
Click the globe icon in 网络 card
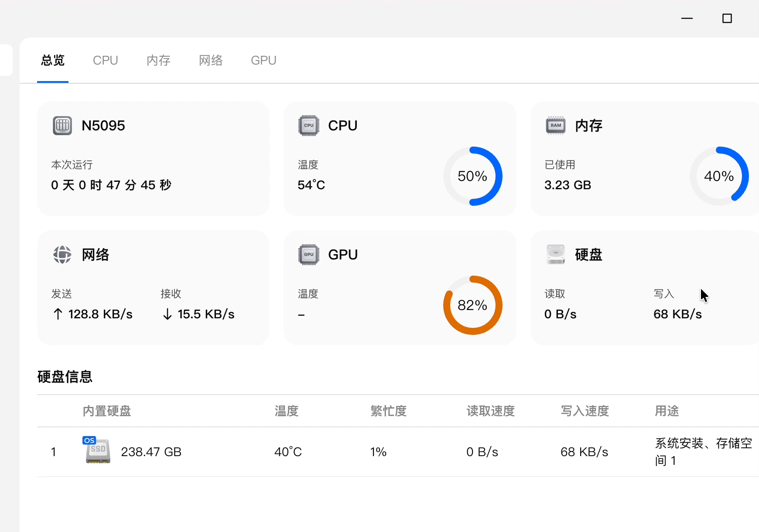point(62,255)
